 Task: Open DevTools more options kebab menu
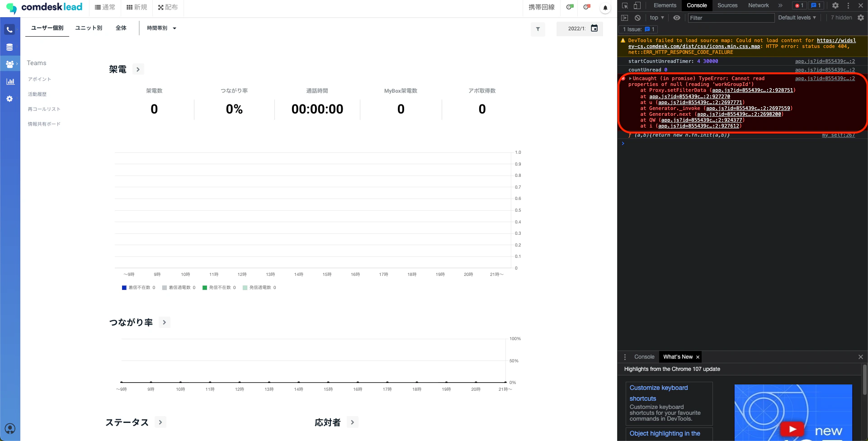848,5
